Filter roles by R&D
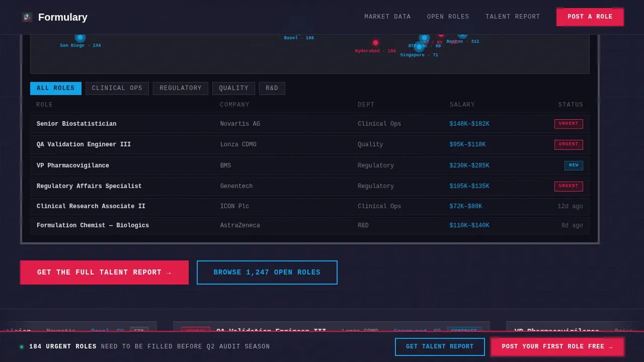The image size is (644, 362). tap(272, 88)
